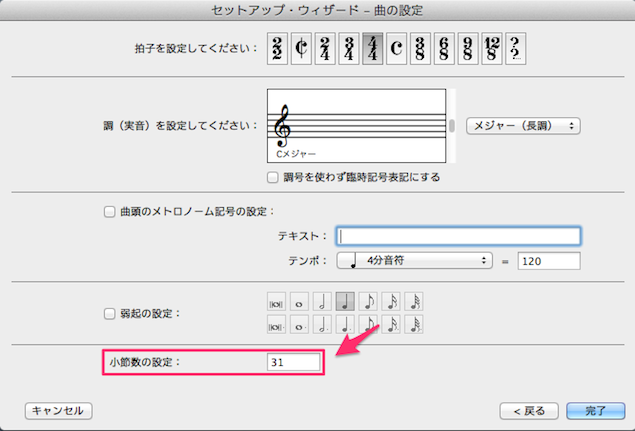Viewport: 635px width, 431px height.
Task: Click the key signature scrollbar
Action: [452, 126]
